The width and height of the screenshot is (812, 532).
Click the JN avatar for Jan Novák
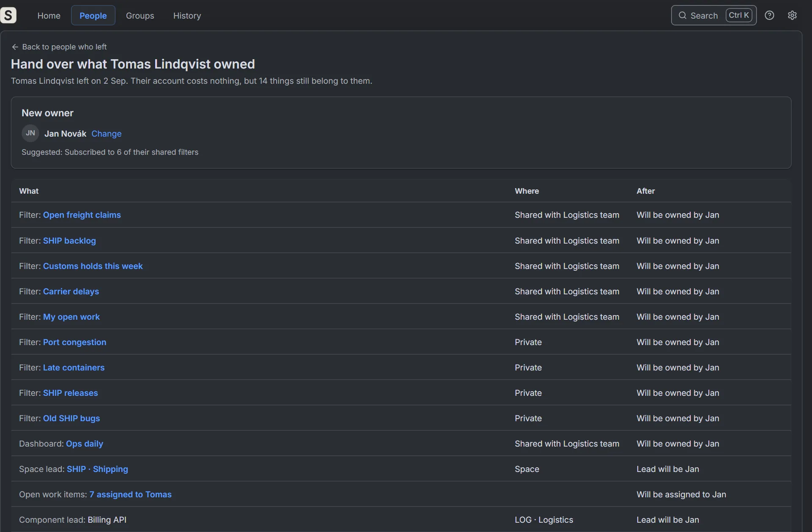click(30, 133)
